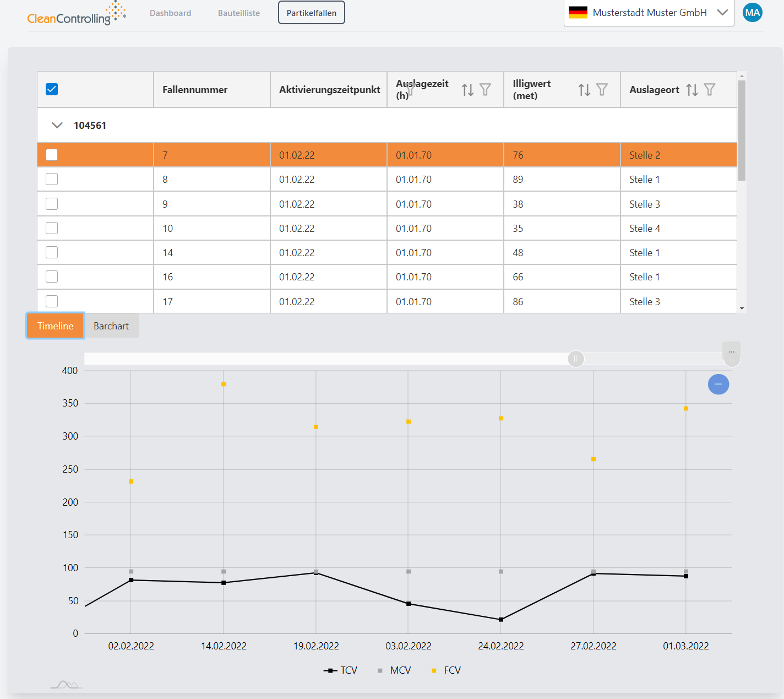The width and height of the screenshot is (784, 699).
Task: Sort the Auslageort column
Action: pyautogui.click(x=692, y=90)
